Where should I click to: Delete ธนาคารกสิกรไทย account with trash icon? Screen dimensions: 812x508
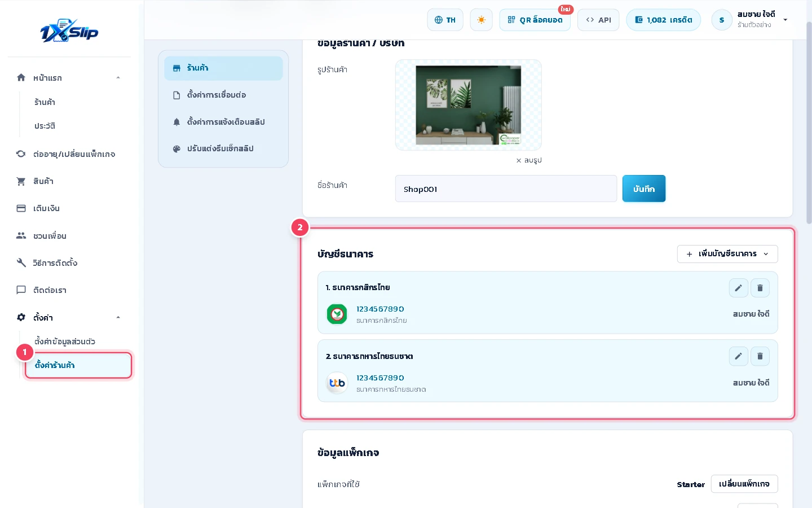click(760, 288)
